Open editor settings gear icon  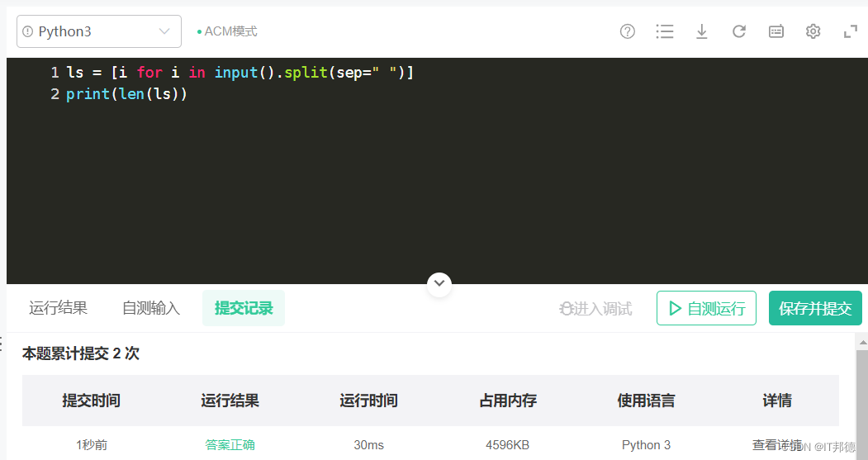[813, 31]
